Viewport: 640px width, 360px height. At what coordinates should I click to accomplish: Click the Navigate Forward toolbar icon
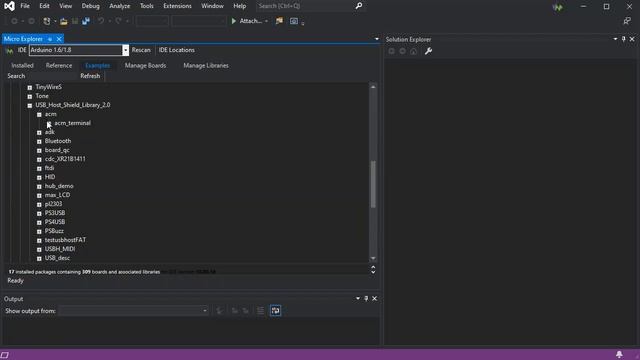pos(31,21)
